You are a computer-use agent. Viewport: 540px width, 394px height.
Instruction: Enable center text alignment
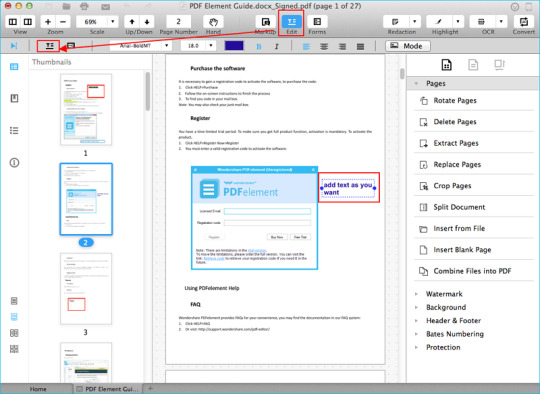click(x=324, y=46)
